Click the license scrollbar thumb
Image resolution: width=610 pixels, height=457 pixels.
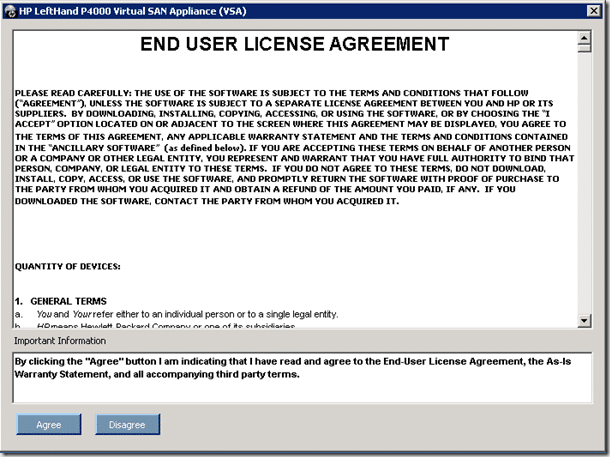584,48
